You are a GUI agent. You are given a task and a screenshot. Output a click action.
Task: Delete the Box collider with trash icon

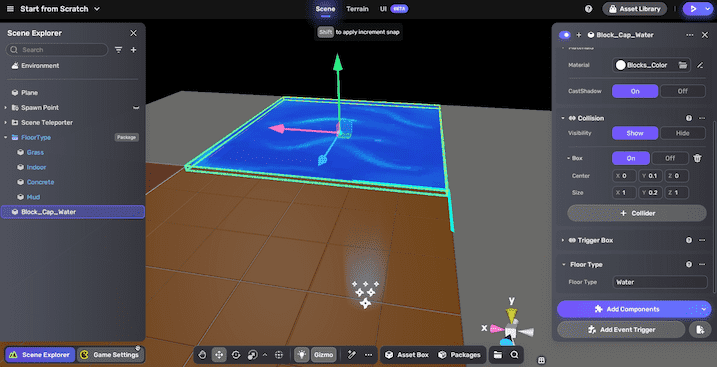pyautogui.click(x=697, y=158)
